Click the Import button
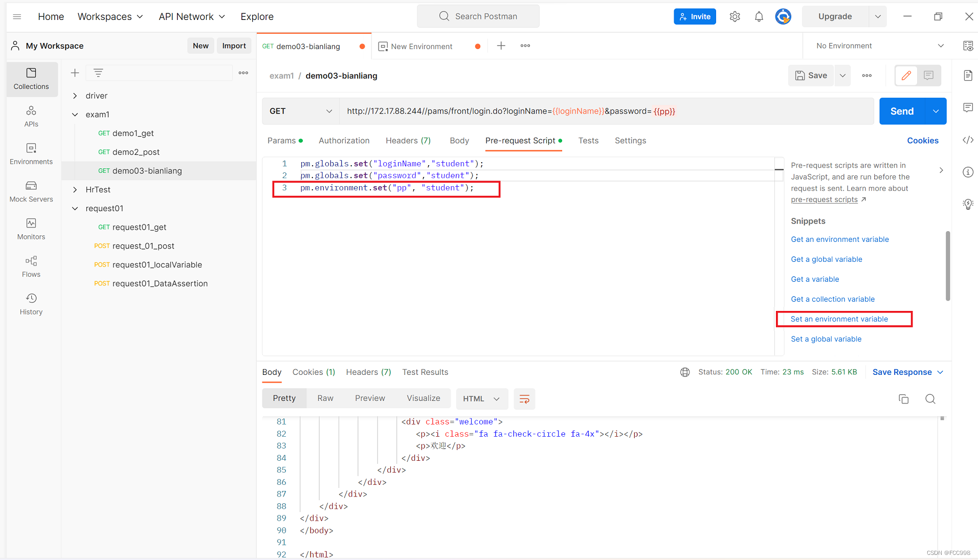 [x=234, y=46]
